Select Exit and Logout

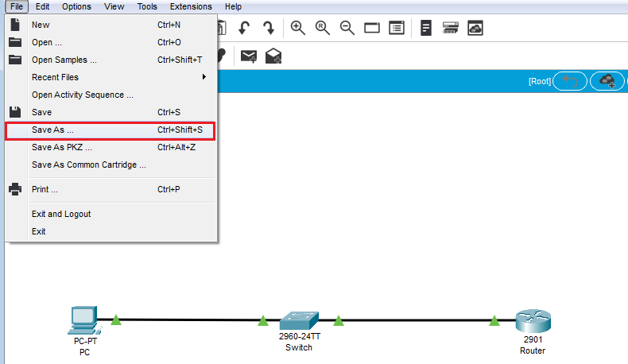point(110,214)
